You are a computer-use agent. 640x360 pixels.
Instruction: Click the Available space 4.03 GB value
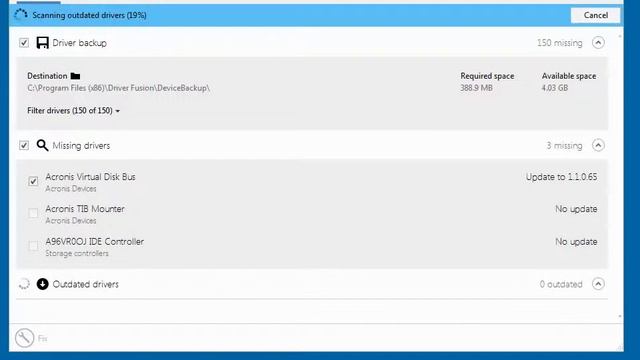click(555, 88)
